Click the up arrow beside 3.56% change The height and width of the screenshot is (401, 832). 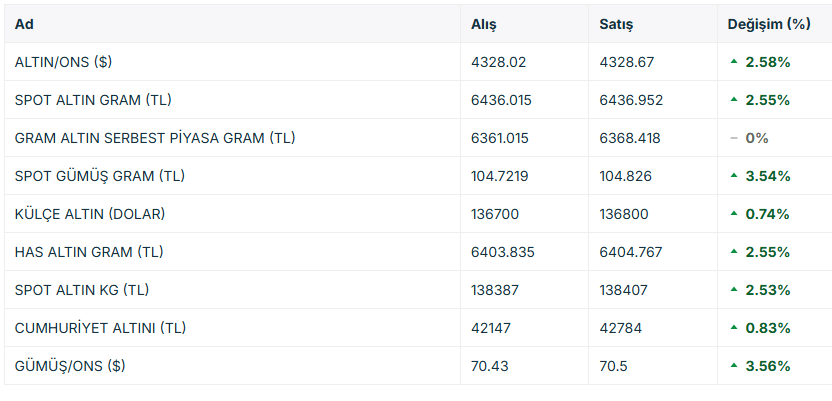click(734, 366)
